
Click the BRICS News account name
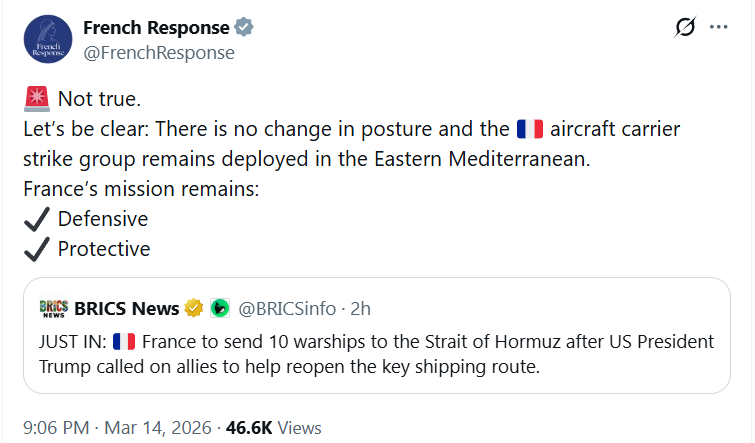(126, 308)
